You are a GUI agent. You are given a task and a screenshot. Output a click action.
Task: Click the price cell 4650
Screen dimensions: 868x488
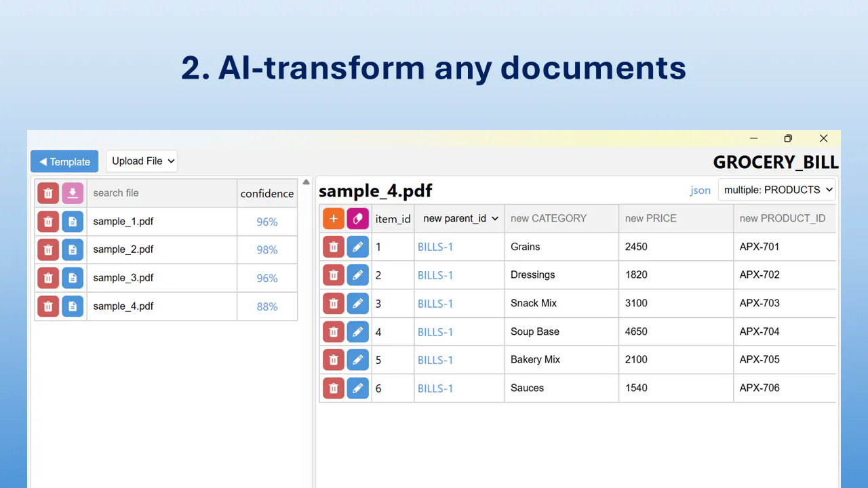click(677, 331)
